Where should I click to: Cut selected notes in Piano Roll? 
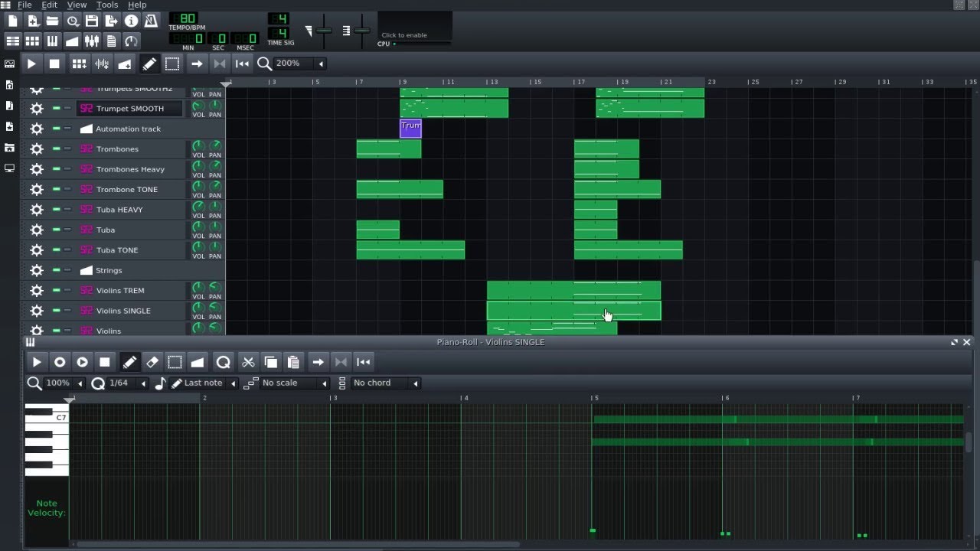[248, 362]
